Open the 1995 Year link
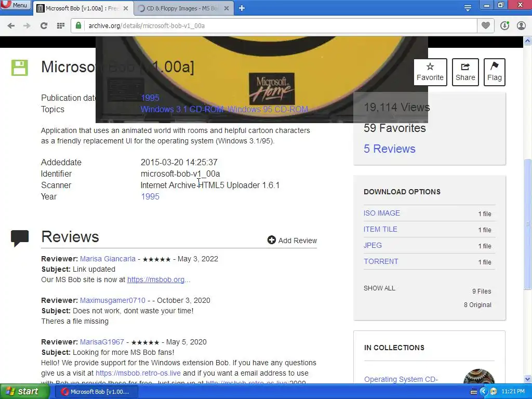Image resolution: width=532 pixels, height=399 pixels. 150,196
